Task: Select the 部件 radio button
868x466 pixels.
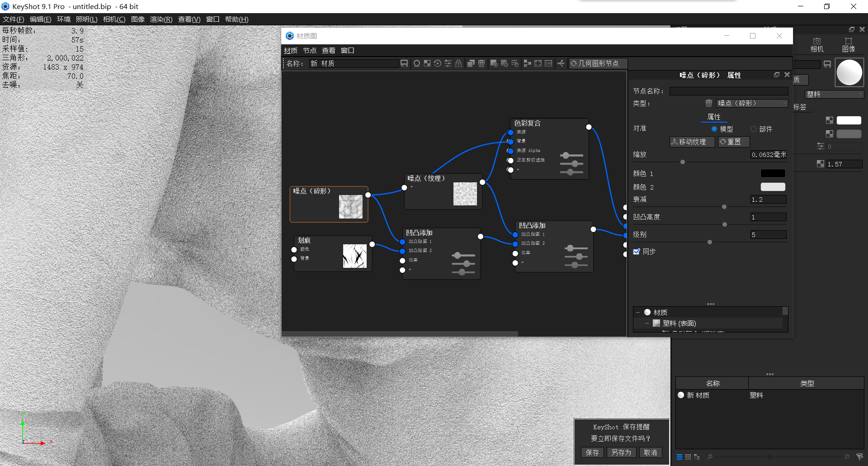Action: pyautogui.click(x=754, y=129)
